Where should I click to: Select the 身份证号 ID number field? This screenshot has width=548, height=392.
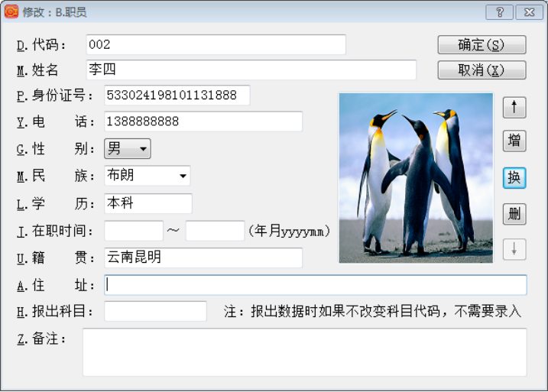(177, 96)
